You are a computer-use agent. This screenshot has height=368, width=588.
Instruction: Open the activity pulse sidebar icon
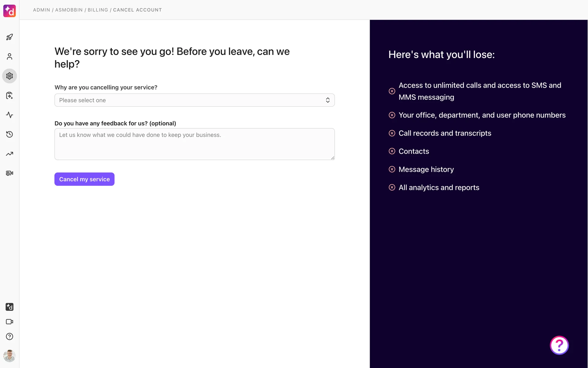[x=9, y=115]
